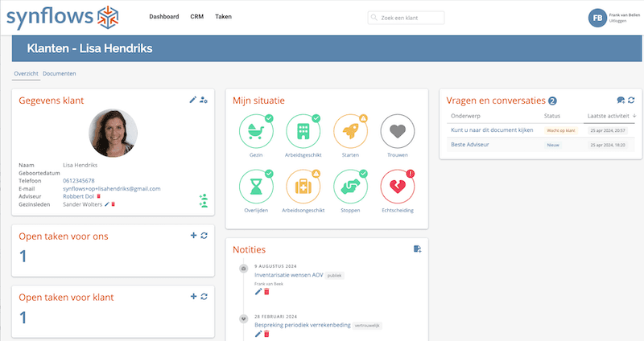The width and height of the screenshot is (644, 341).
Task: Open note Bespreking periodiek verrekenbeding
Action: (303, 325)
